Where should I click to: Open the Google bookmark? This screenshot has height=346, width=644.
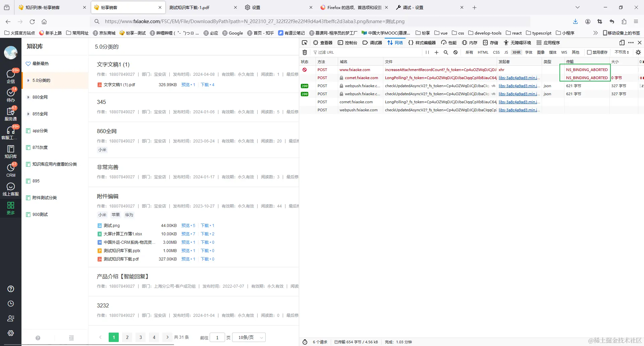[233, 33]
